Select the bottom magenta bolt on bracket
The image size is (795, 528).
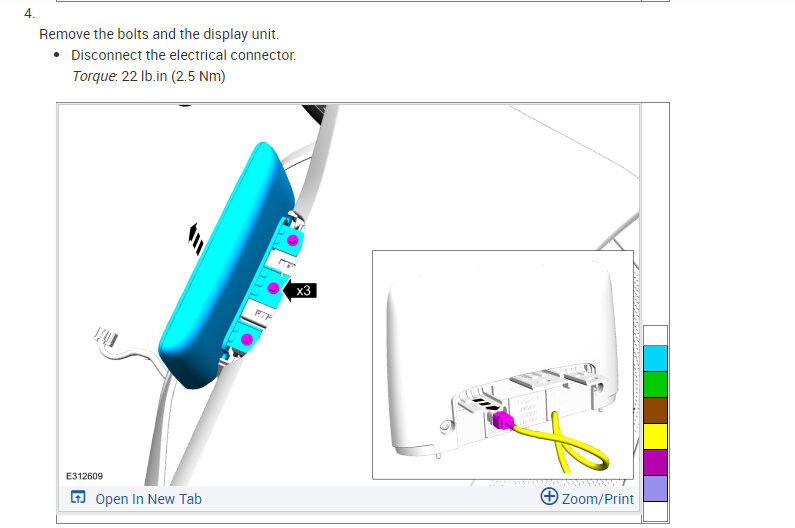pyautogui.click(x=247, y=339)
